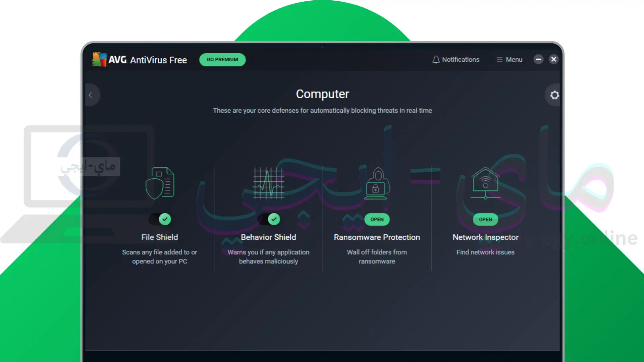Open Network Inspector via OPEN button

485,220
